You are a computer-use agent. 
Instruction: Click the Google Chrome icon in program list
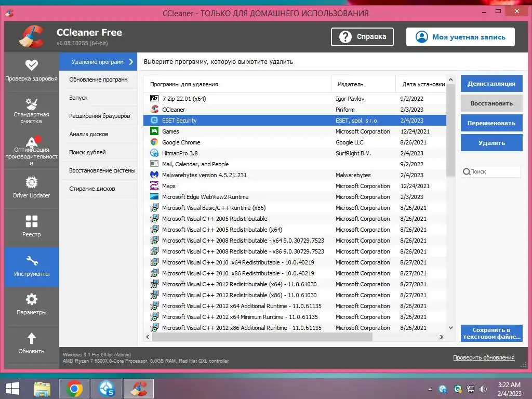(154, 142)
